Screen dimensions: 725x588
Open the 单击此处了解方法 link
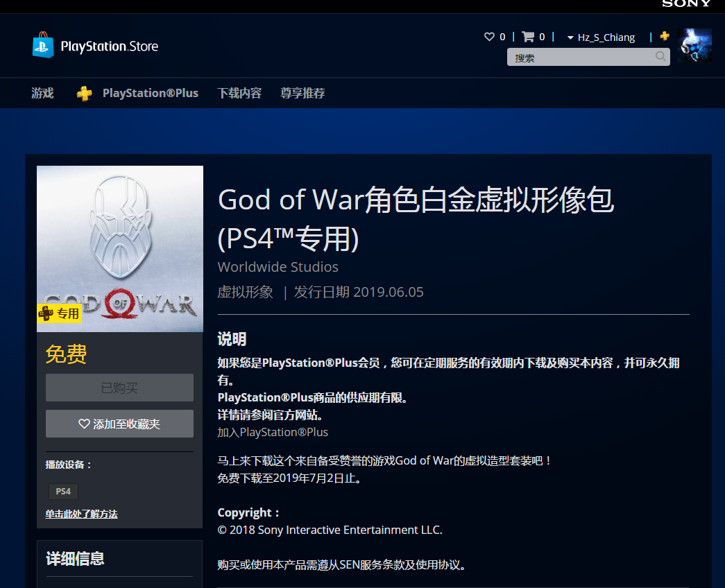tap(81, 514)
